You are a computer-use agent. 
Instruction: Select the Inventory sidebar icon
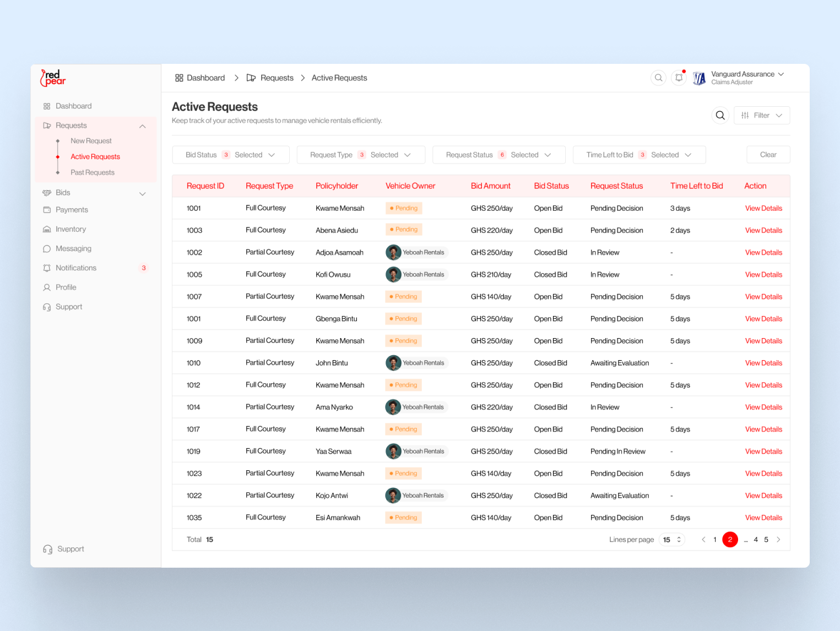[47, 229]
